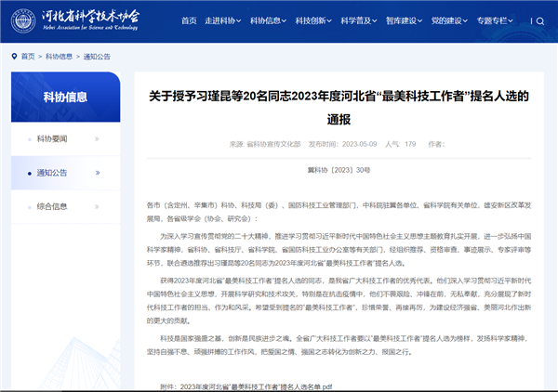Click 科协信息 link in the breadcrumb
558x392 pixels.
[59, 56]
